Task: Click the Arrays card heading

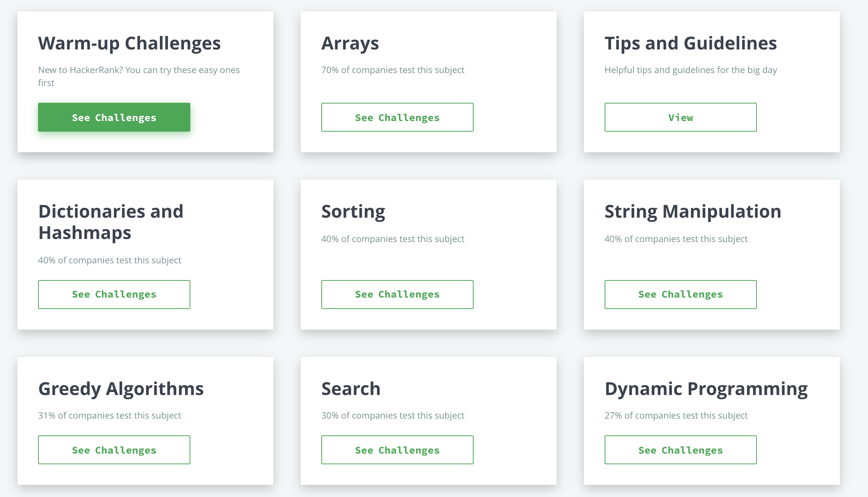Action: point(350,43)
